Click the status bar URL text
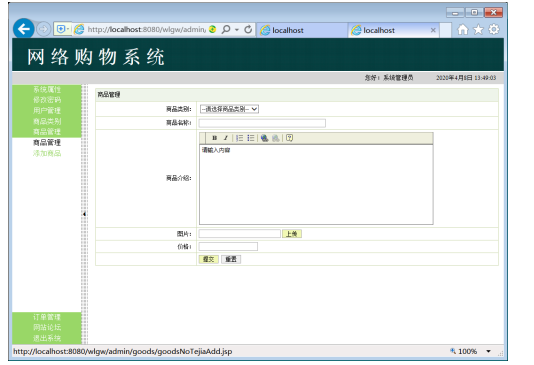This screenshot has height=365, width=534. [x=123, y=351]
